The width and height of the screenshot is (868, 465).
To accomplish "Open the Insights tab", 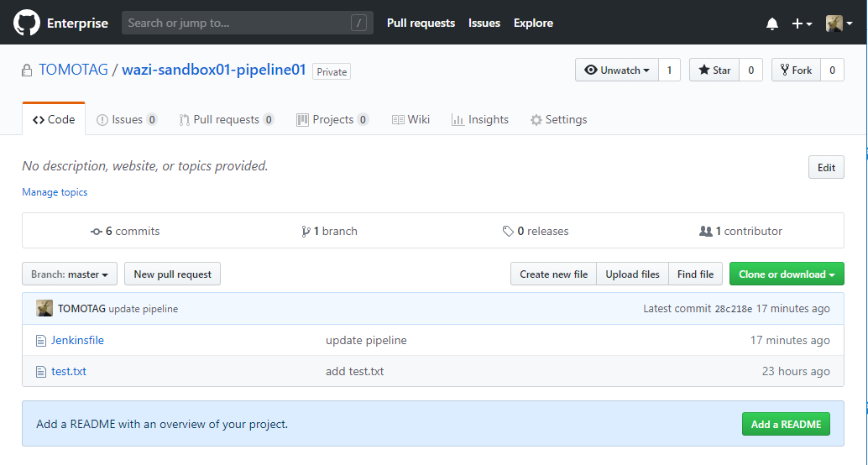I will (480, 119).
